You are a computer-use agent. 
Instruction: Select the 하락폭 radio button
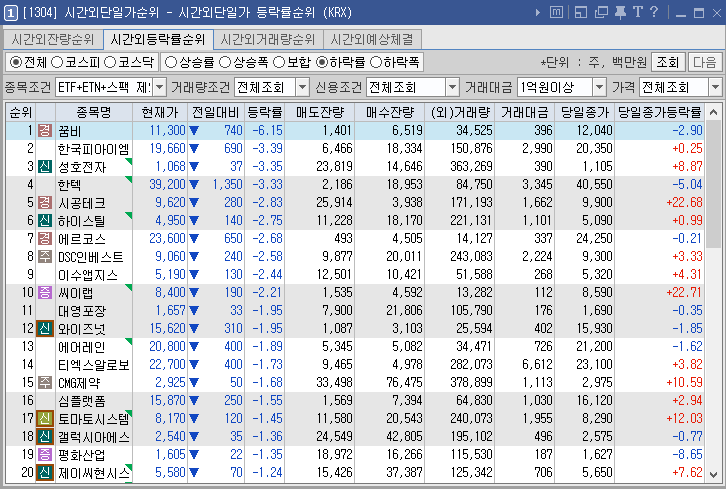click(376, 62)
